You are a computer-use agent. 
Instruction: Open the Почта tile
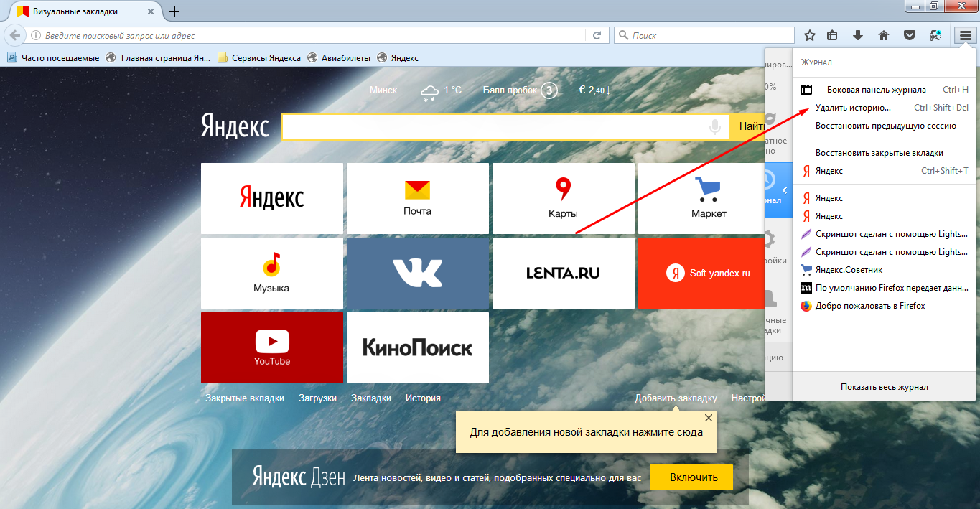point(418,198)
